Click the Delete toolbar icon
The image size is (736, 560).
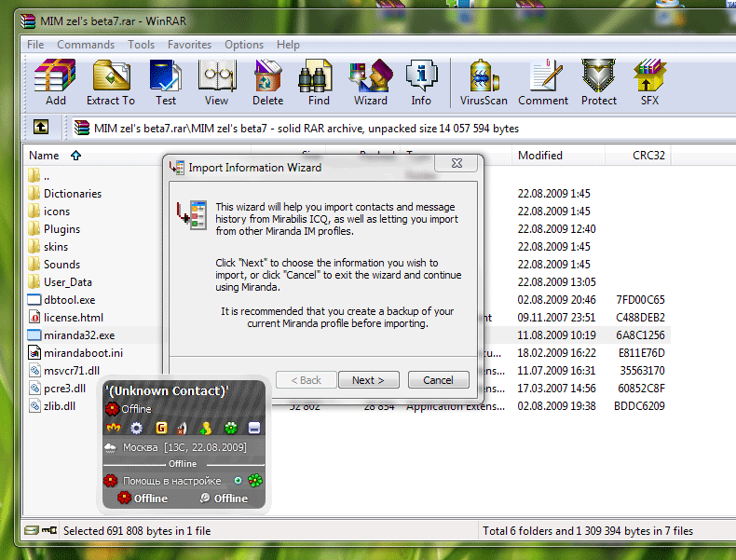[x=267, y=82]
